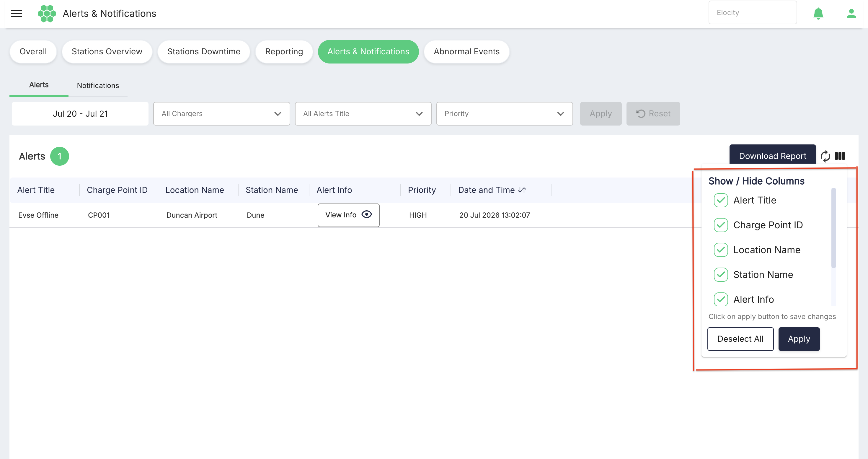Viewport: 868px width, 459px height.
Task: Click the HIGH priority cell
Action: (418, 215)
